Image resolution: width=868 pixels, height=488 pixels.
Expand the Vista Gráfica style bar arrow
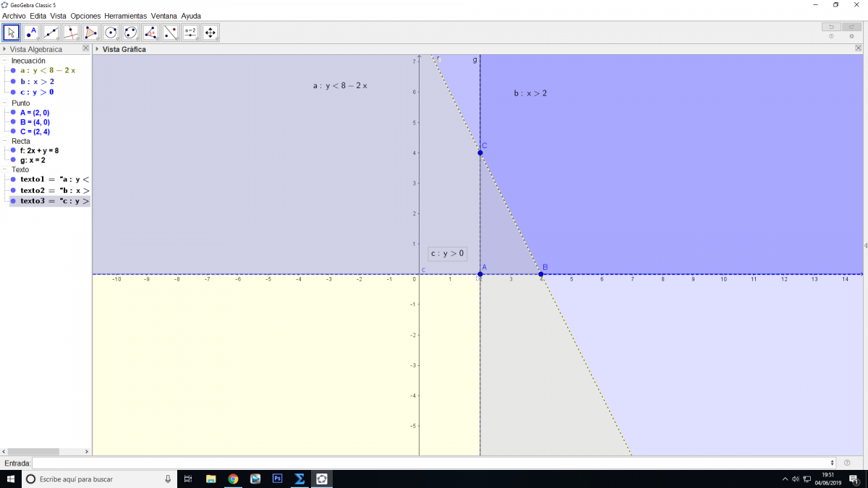pos(97,49)
